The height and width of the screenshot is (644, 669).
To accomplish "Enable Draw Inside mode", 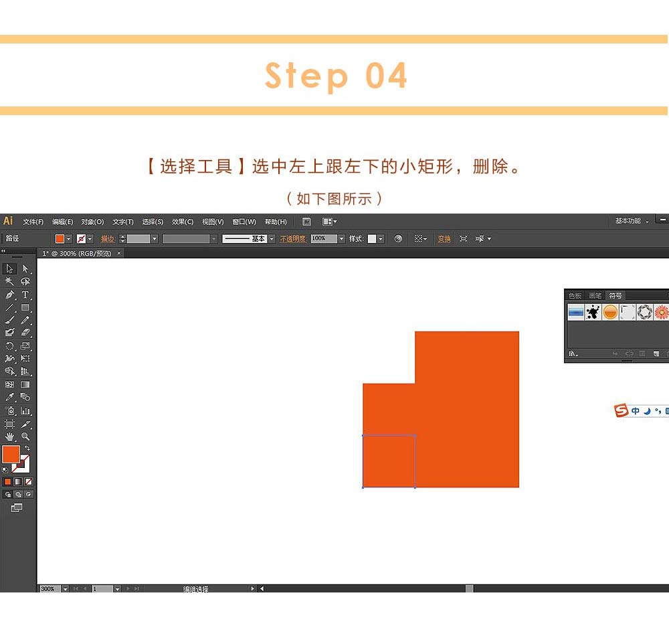I will point(29,495).
